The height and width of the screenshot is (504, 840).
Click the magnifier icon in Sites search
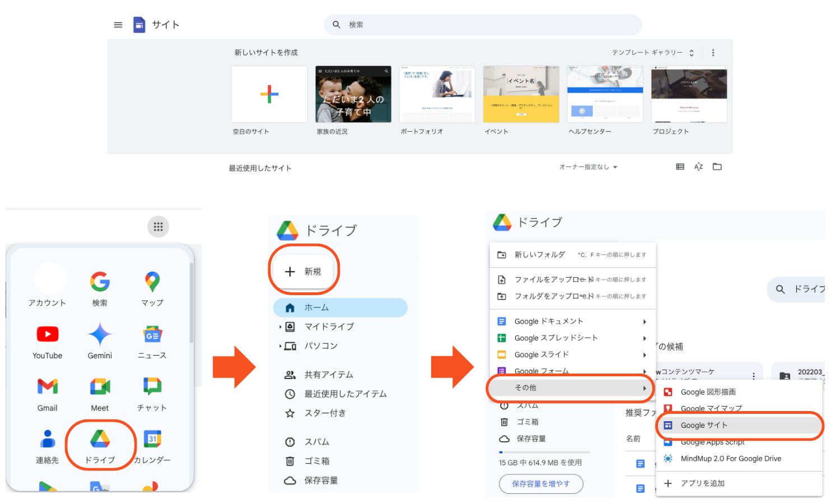(x=337, y=25)
